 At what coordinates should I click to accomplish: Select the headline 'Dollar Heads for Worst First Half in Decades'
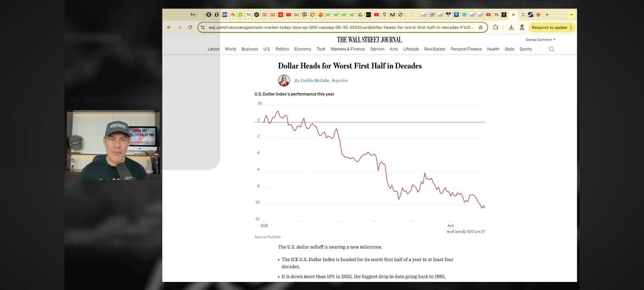point(350,66)
